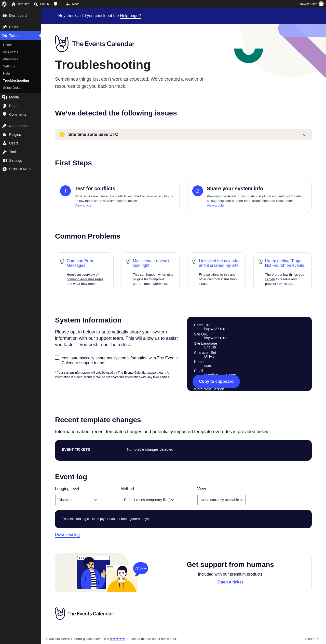Click the Posts pushpin icon

[5, 27]
